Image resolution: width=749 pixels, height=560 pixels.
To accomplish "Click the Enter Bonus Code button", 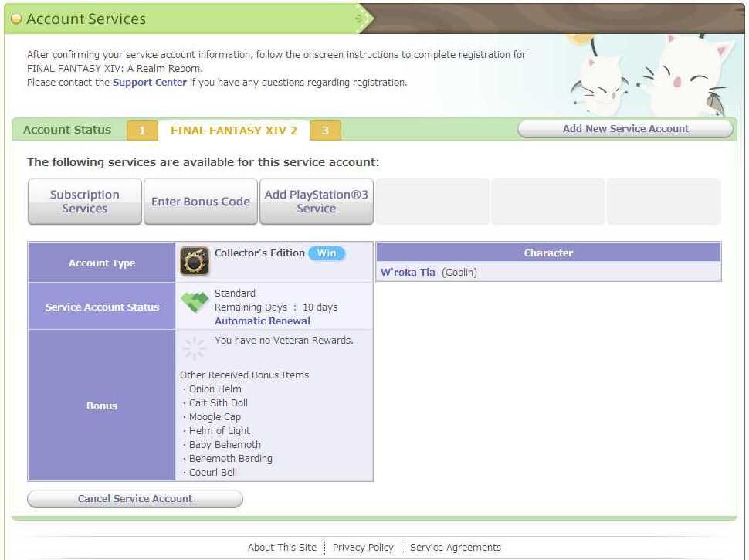I will coord(201,202).
